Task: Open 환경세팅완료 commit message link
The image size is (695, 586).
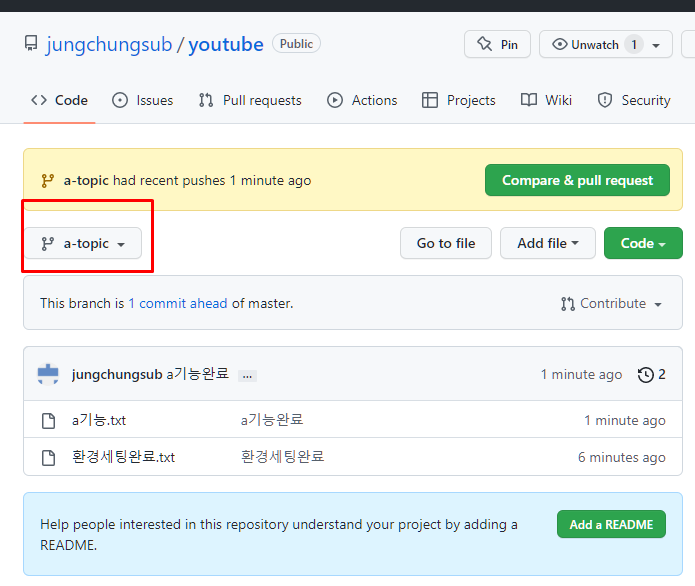Action: click(x=282, y=456)
